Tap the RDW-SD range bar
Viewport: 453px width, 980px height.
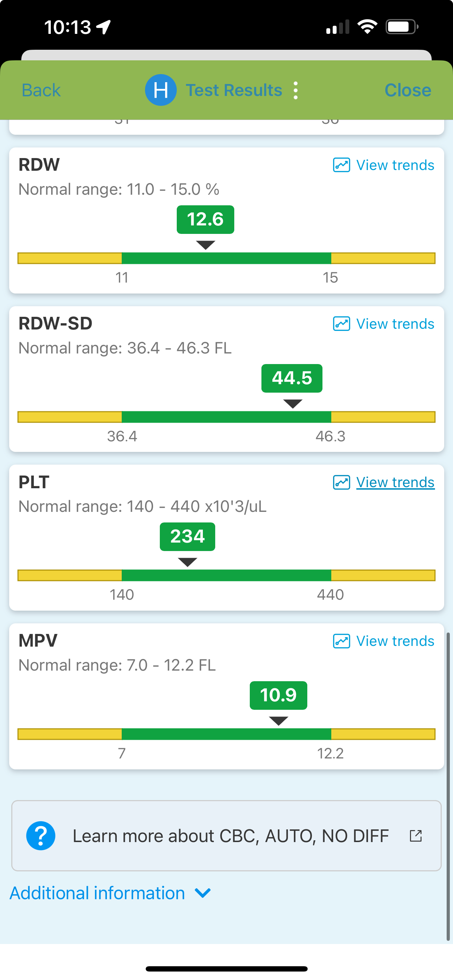[226, 417]
